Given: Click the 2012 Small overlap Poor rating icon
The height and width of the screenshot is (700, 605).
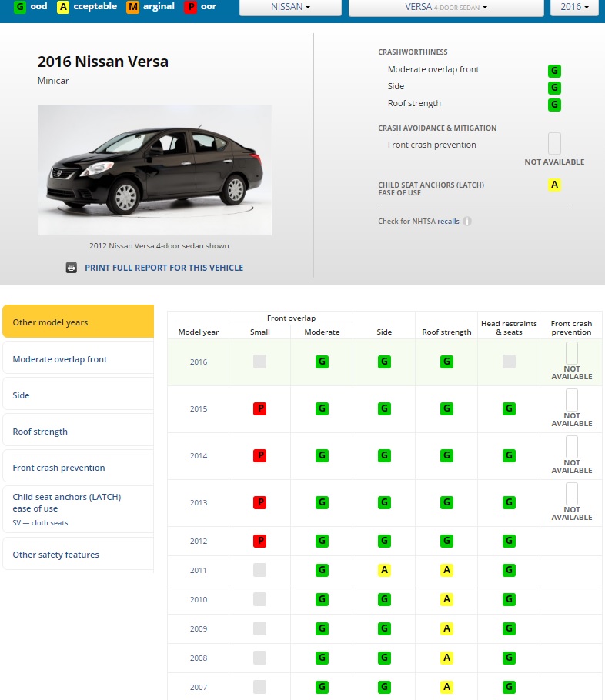Looking at the screenshot, I should coord(259,541).
